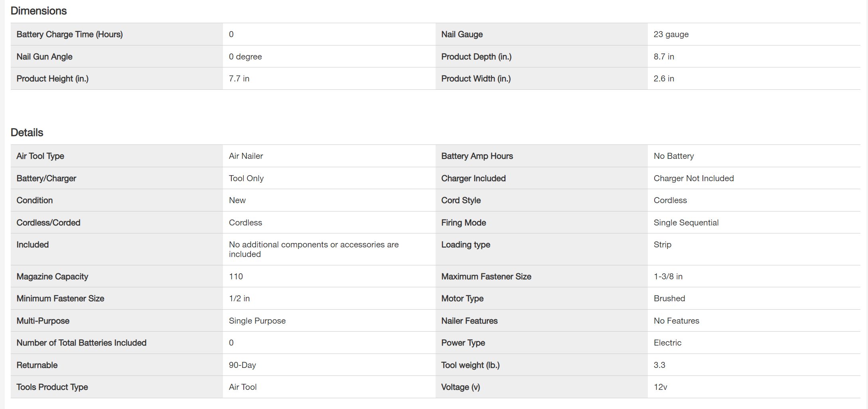Select the Air Nailer value cell
Viewport: 868px width, 409px height.
(246, 156)
